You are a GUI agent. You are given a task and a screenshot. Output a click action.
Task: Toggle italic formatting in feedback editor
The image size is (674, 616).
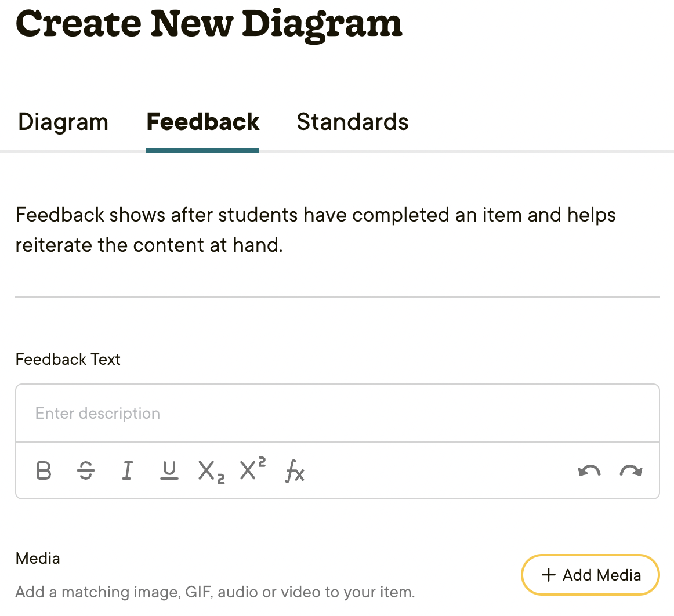pos(127,470)
